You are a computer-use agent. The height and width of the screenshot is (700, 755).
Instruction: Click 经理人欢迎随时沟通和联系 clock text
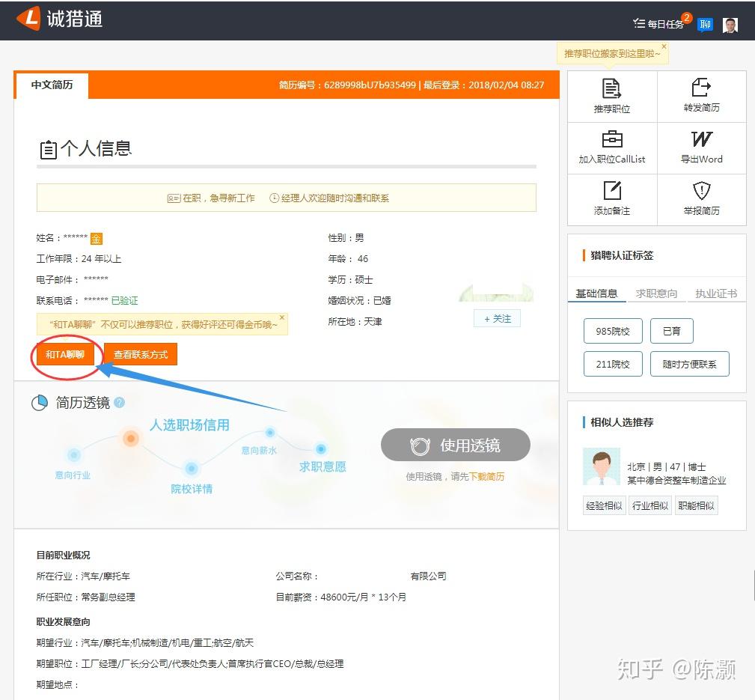tap(334, 198)
